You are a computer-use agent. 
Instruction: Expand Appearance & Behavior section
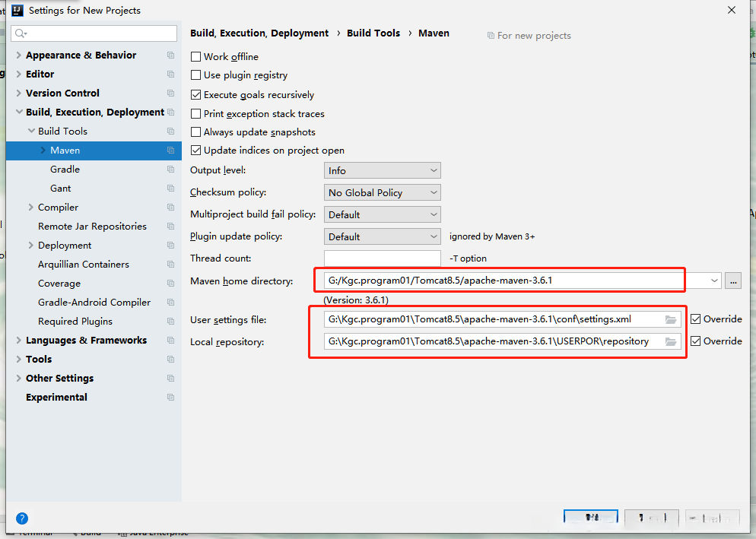click(x=19, y=55)
